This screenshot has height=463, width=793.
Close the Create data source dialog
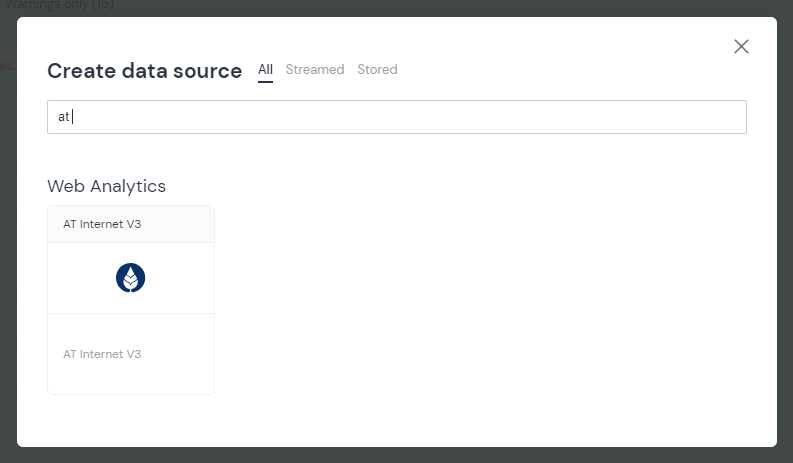[741, 46]
